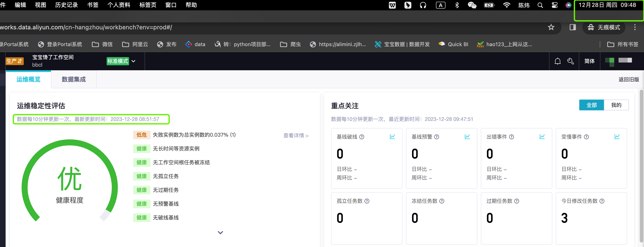Click the browser address bar URL
The height and width of the screenshot is (247, 644).
click(x=86, y=27)
